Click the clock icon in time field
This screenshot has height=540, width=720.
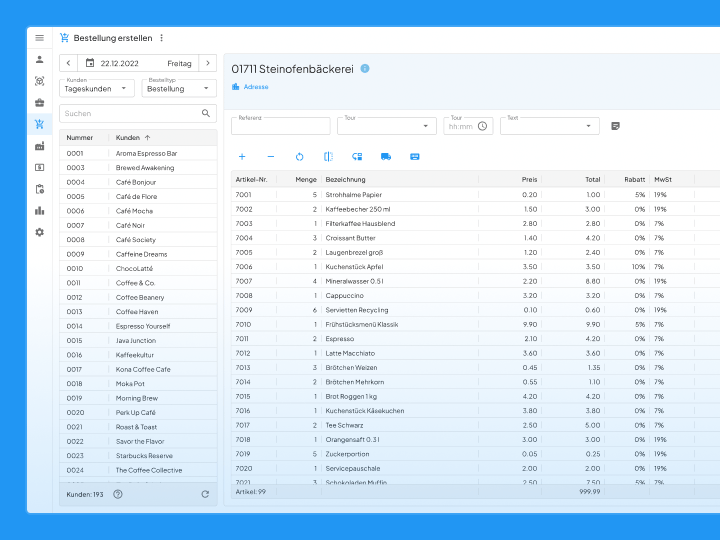(x=482, y=126)
